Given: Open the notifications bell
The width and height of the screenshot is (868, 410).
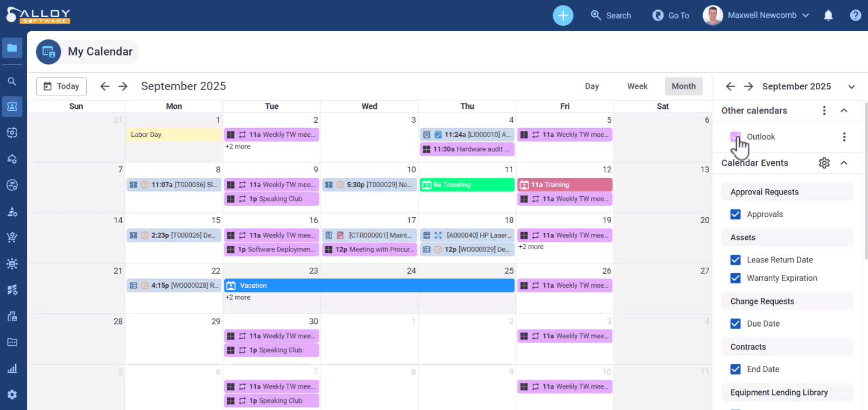Looking at the screenshot, I should 828,16.
